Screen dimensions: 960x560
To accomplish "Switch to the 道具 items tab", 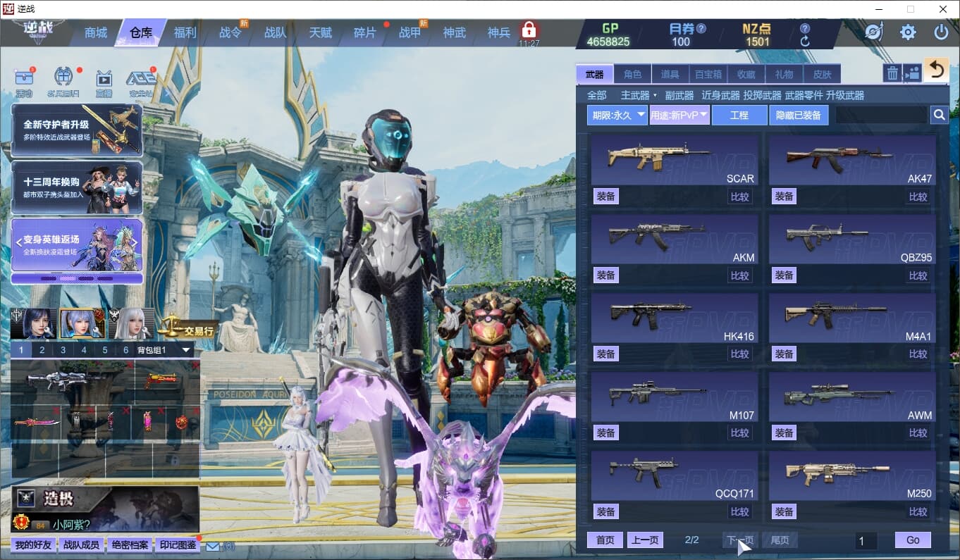I will [670, 74].
